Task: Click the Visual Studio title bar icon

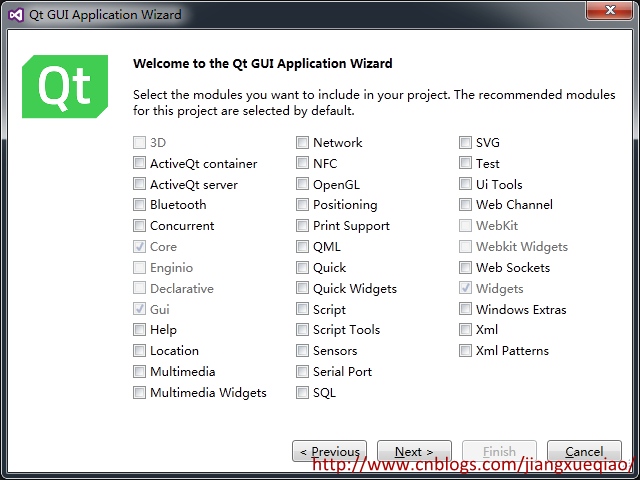Action: pos(16,15)
